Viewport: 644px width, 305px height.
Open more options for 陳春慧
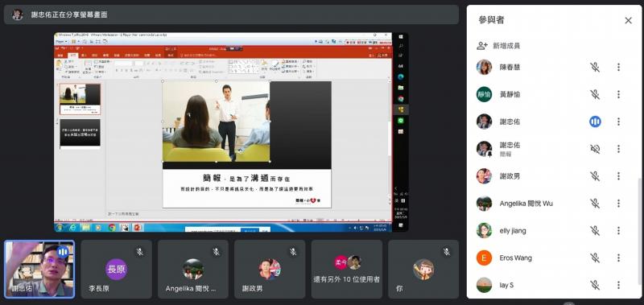[618, 67]
